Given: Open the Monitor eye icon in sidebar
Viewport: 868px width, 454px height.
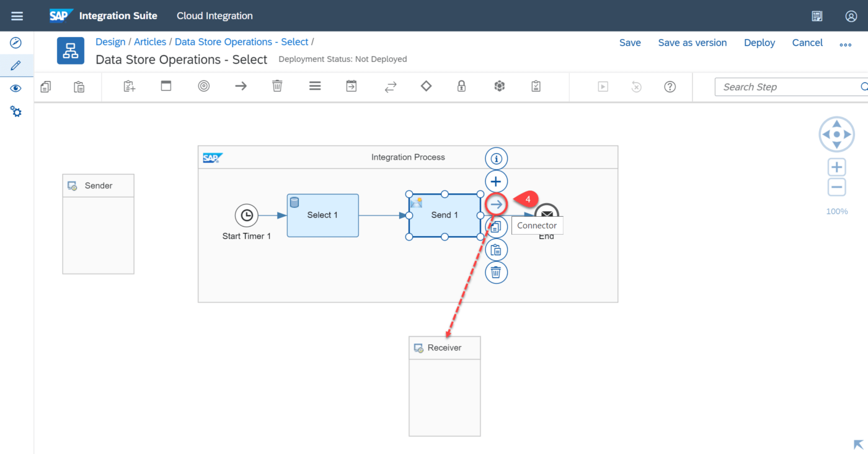Looking at the screenshot, I should (x=16, y=89).
